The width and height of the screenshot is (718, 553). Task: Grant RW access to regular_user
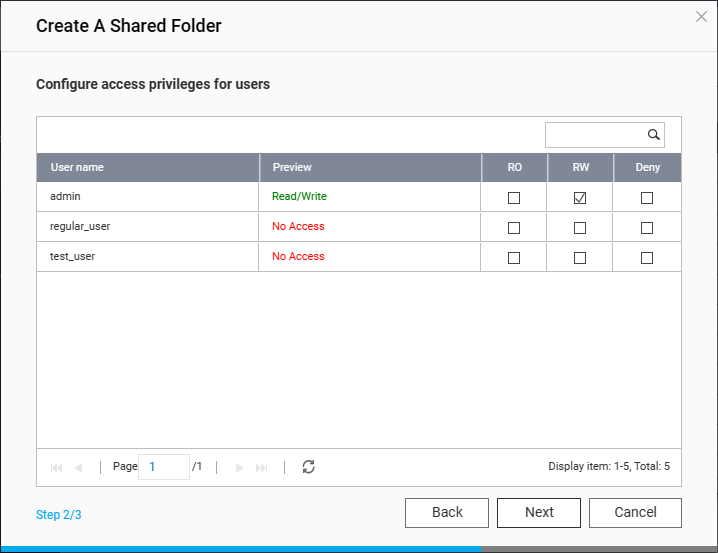[x=580, y=228]
